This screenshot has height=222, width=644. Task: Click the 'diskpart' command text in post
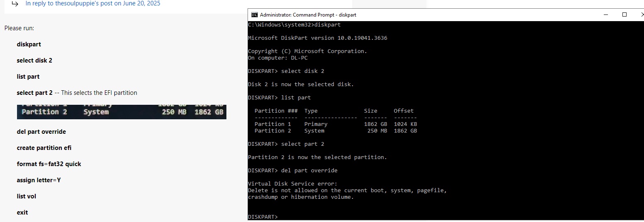[x=29, y=44]
